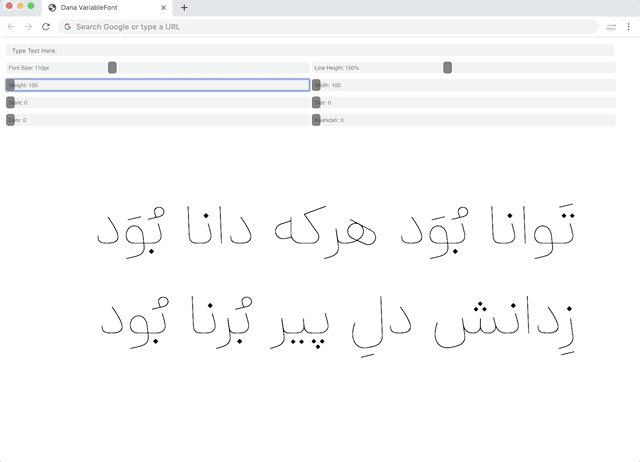
Task: Open a new tab with the plus button
Action: (184, 7)
